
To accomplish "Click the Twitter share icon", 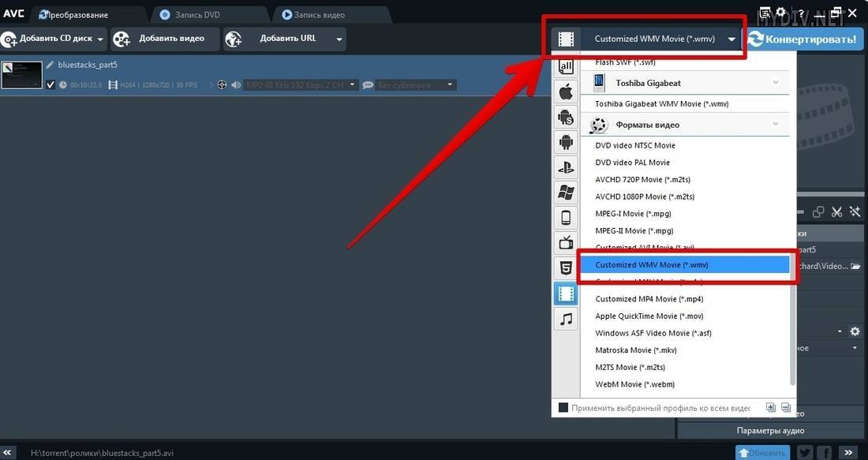I will [x=805, y=452].
